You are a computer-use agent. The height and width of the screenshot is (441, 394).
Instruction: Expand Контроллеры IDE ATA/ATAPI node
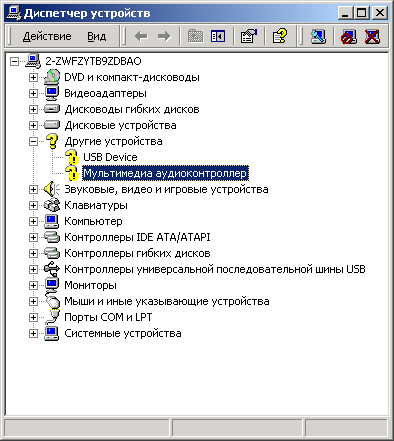pos(33,237)
